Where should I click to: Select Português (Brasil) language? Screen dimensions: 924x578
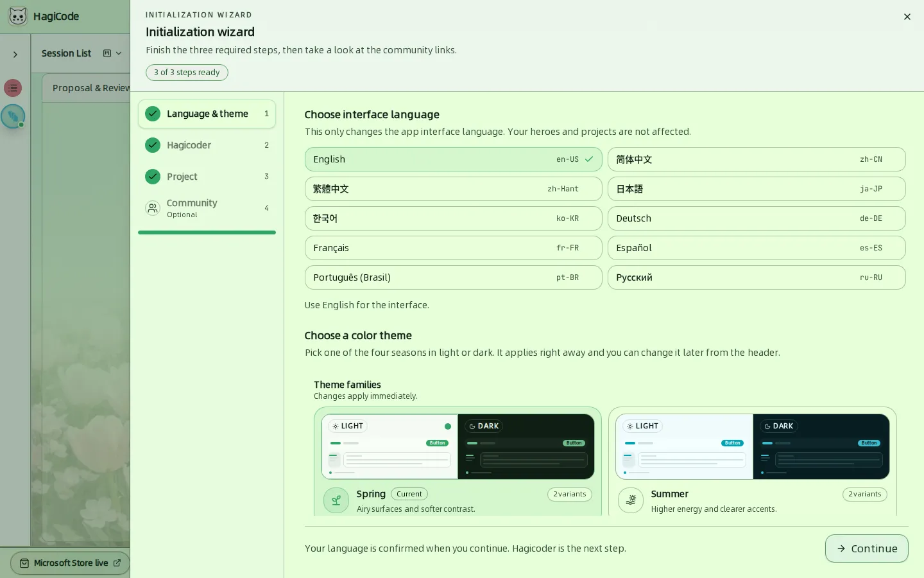click(x=454, y=277)
